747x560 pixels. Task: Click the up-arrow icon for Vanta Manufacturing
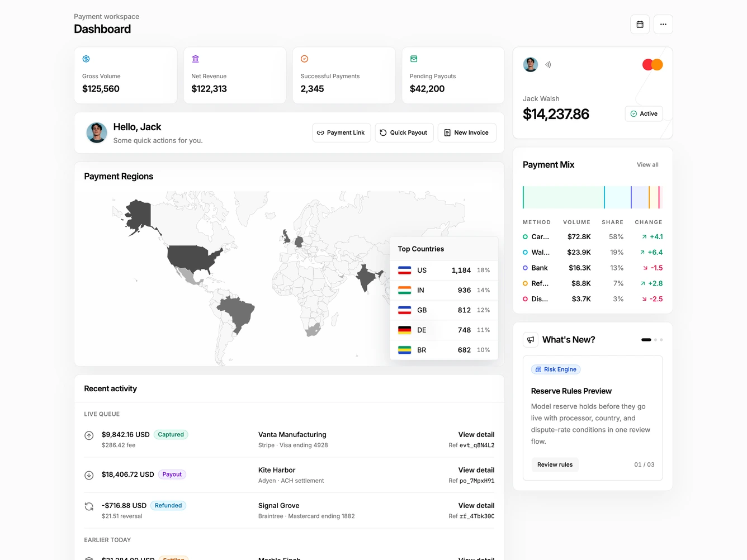click(89, 435)
